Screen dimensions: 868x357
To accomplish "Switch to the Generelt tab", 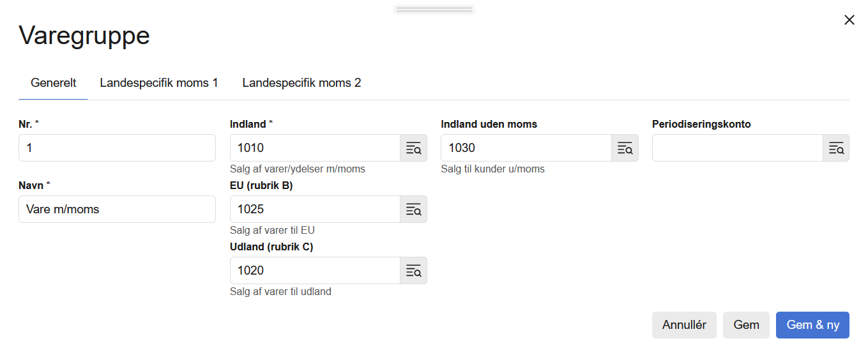I will coord(54,83).
